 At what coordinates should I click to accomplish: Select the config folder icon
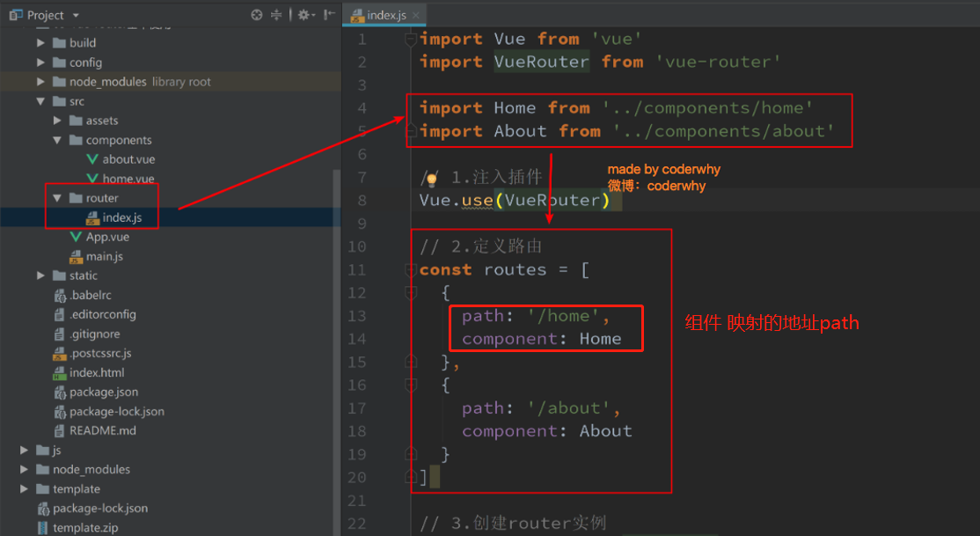[x=59, y=62]
